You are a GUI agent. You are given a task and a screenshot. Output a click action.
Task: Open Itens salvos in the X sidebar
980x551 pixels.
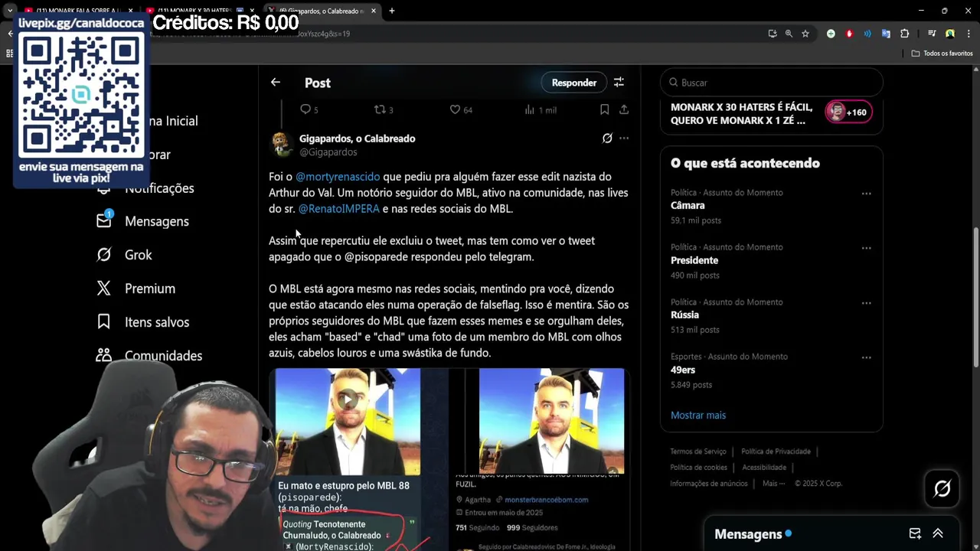157,322
